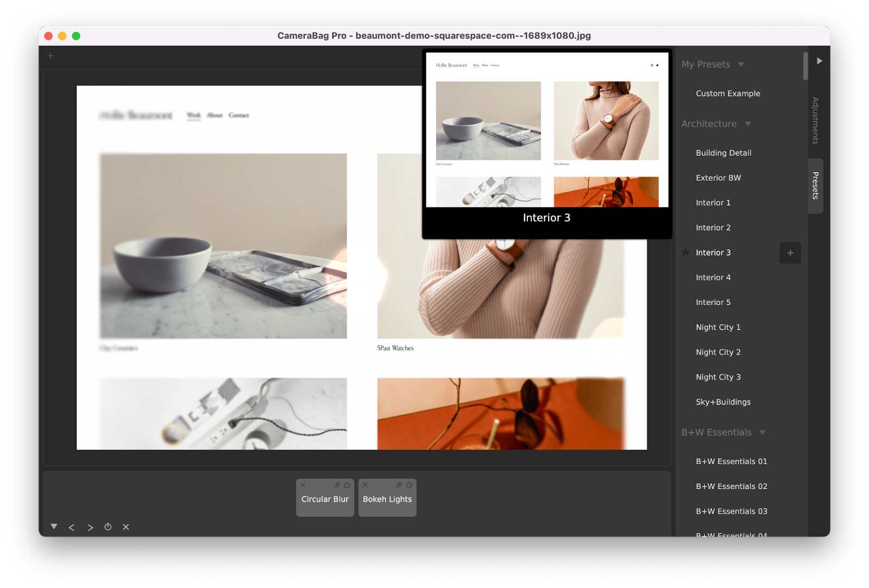Click the left arrow in the bottom tray
The height and width of the screenshot is (588, 869).
(71, 527)
